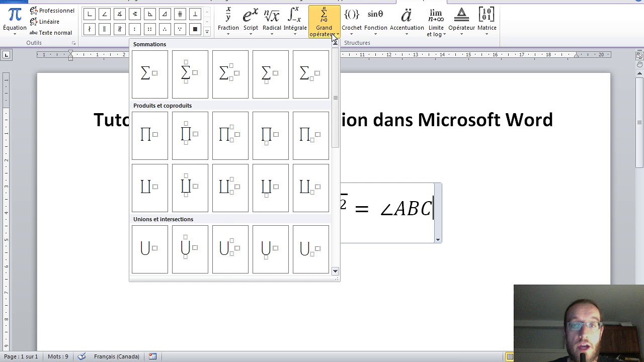Click inside the equation after ∠ABC

coord(433,208)
